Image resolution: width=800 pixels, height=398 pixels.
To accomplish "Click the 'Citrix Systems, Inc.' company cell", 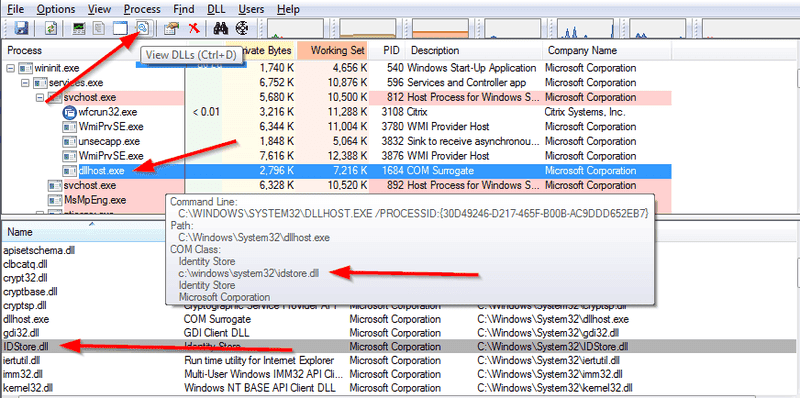I will 585,112.
